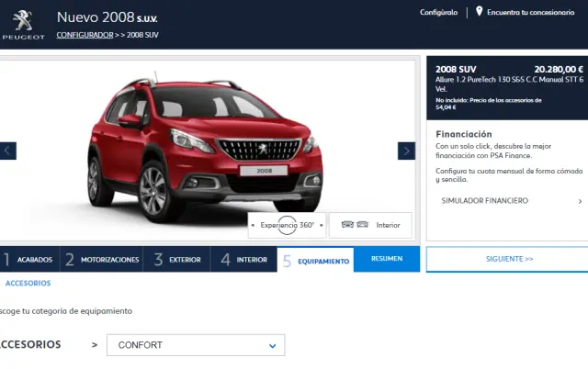Go to step 3 Exterior
Image resolution: width=588 pixels, height=369 pixels.
click(x=176, y=260)
